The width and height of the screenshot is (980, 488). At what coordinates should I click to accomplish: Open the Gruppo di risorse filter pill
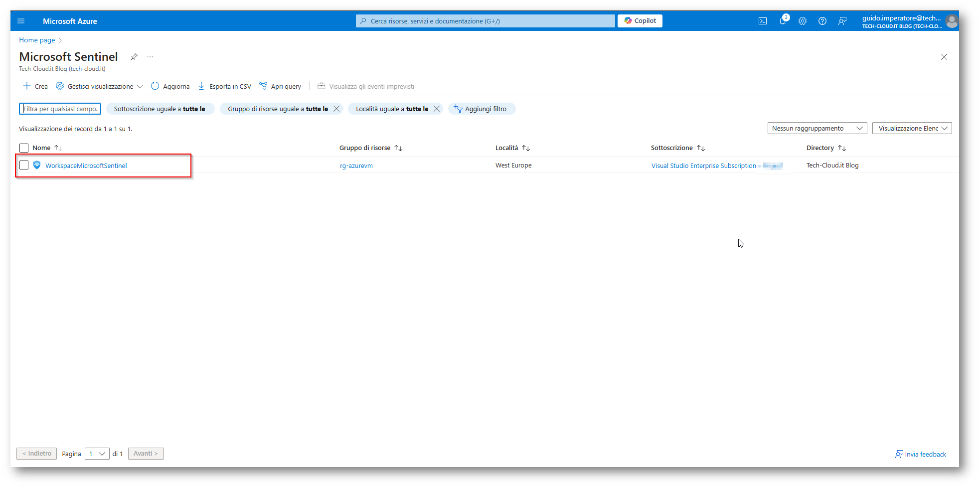click(278, 109)
